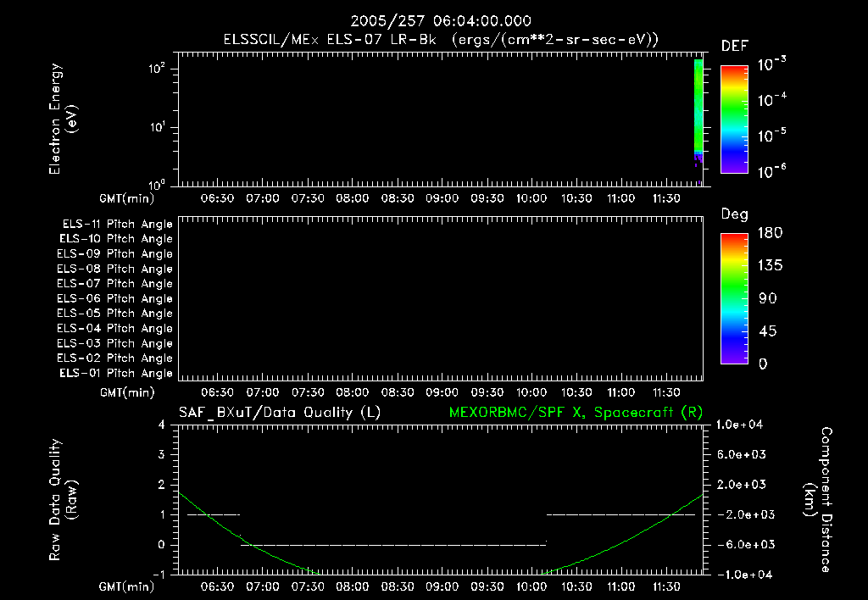Screen dimensions: 868x600
Task: Click the 11:30 tick under the top panel
Action: coord(666,198)
